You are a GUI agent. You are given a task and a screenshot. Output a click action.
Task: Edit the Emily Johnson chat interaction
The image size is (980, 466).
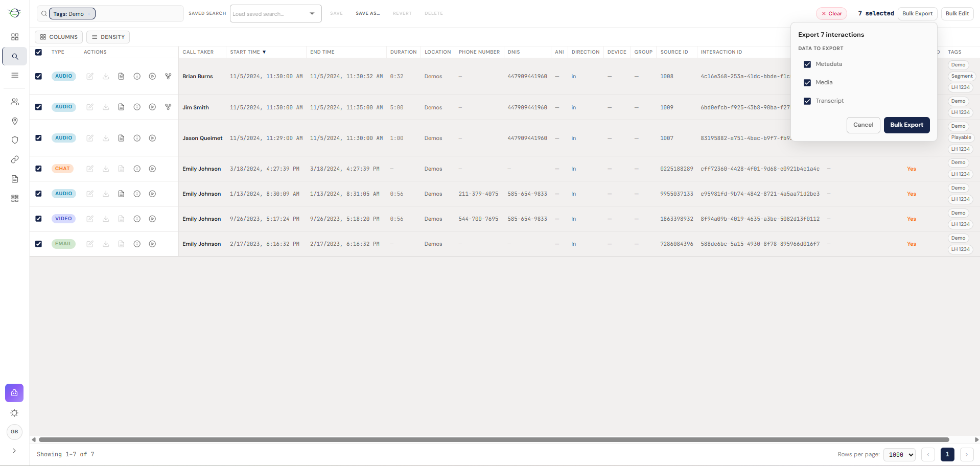point(90,169)
